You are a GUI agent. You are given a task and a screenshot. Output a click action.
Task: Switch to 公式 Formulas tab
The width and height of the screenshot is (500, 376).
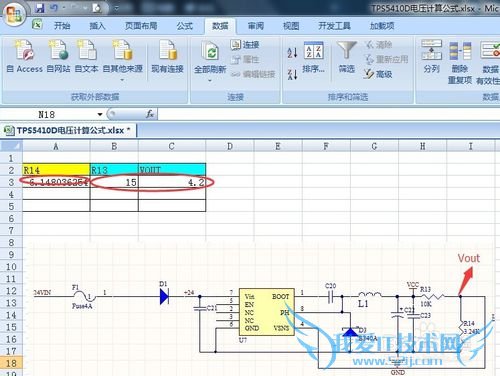(x=185, y=26)
